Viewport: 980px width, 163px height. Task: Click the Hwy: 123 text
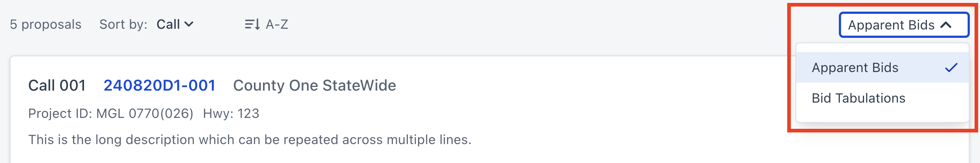coord(231,114)
